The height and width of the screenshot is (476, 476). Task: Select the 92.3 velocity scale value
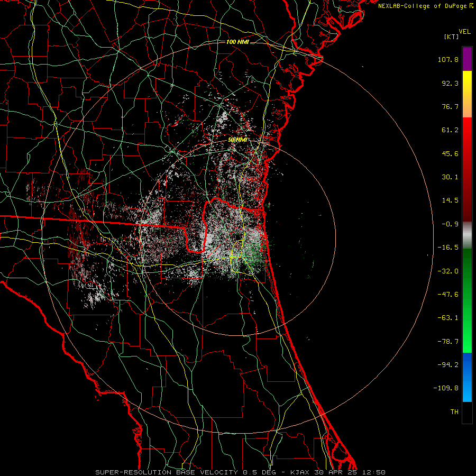450,83
